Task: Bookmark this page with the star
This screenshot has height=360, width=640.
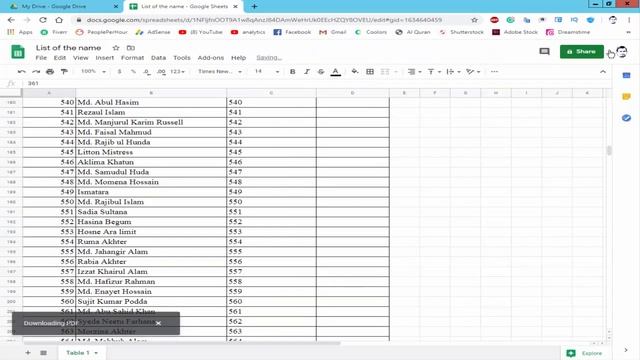Action: 474,20
